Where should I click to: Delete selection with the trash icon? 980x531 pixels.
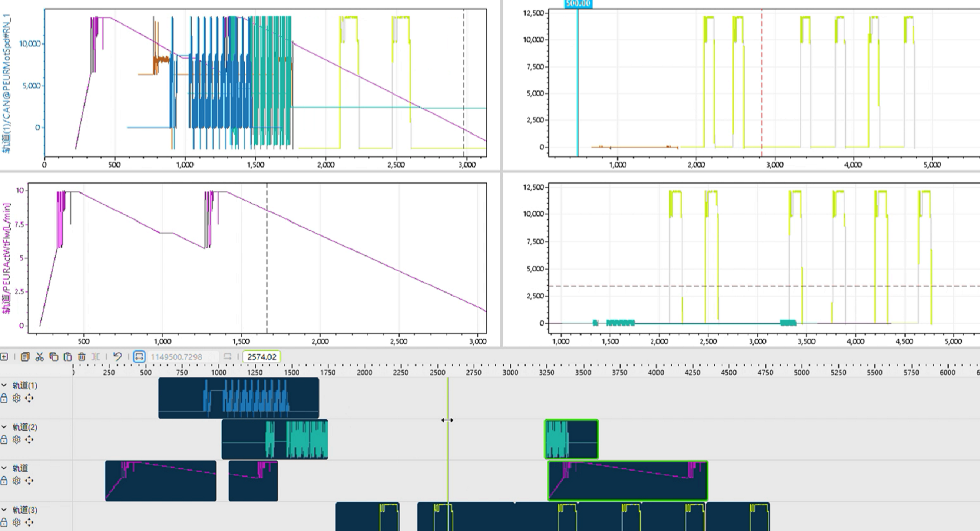tap(82, 357)
